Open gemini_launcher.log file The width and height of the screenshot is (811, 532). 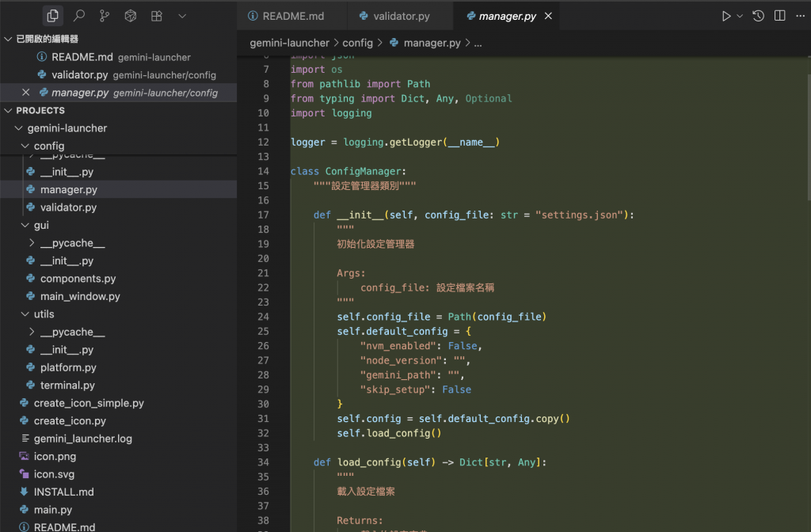pyautogui.click(x=119, y=439)
